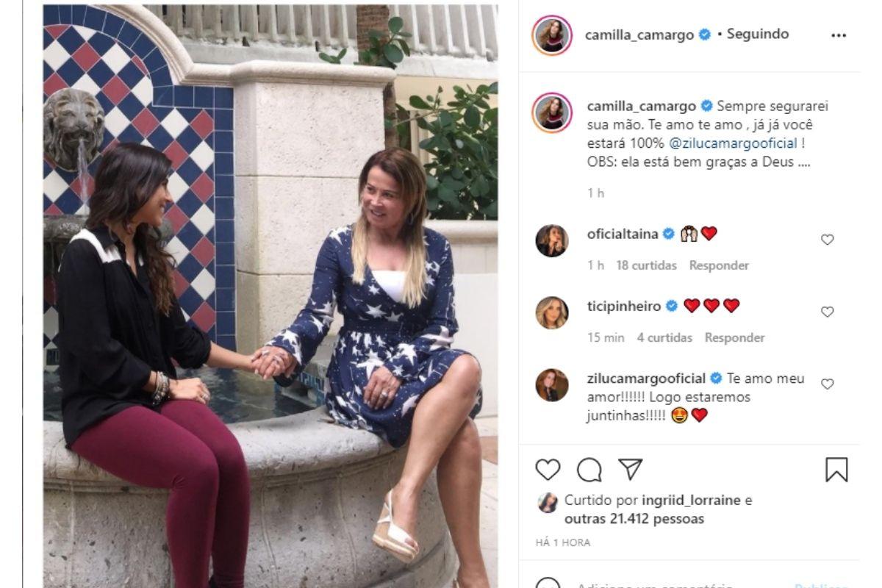The width and height of the screenshot is (882, 588).
Task: View the 18 curtidas likes list
Action: pos(646,265)
